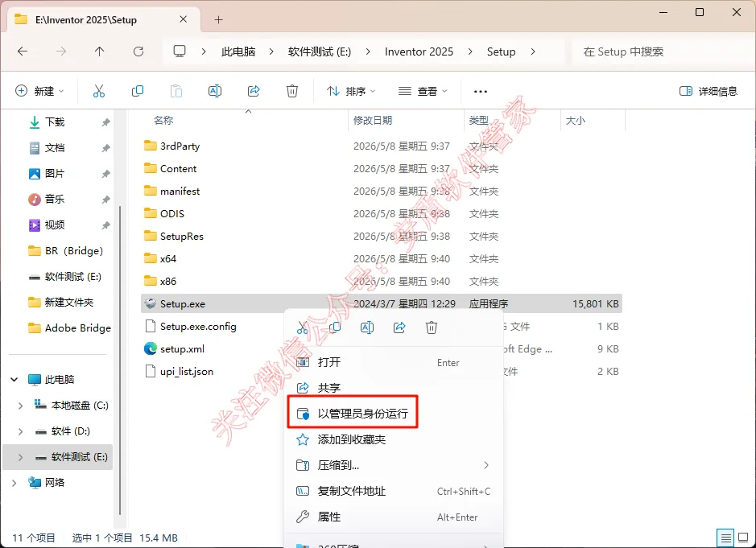Expand the Local Disk (C:) node
This screenshot has height=548, width=756.
coord(20,406)
